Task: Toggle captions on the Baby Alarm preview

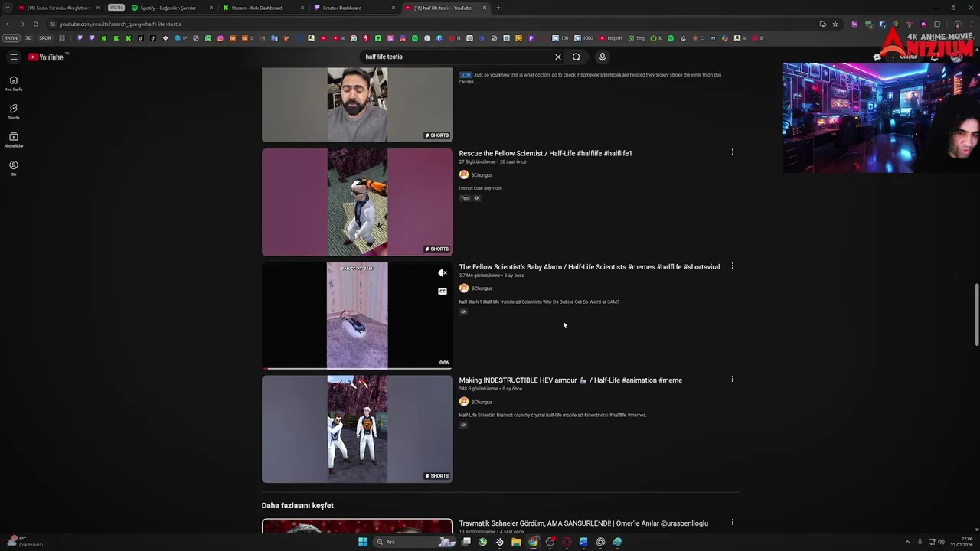Action: point(443,291)
